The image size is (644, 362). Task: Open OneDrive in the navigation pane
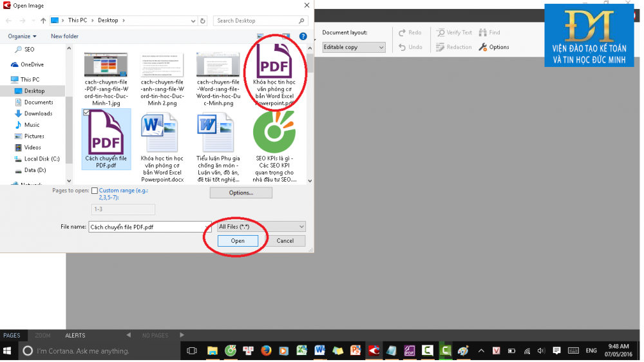pyautogui.click(x=27, y=64)
